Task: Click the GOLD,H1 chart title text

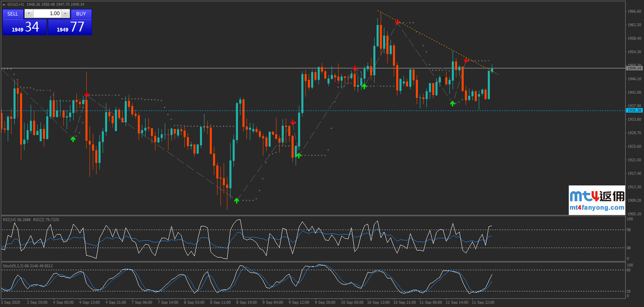Action: 16,5
